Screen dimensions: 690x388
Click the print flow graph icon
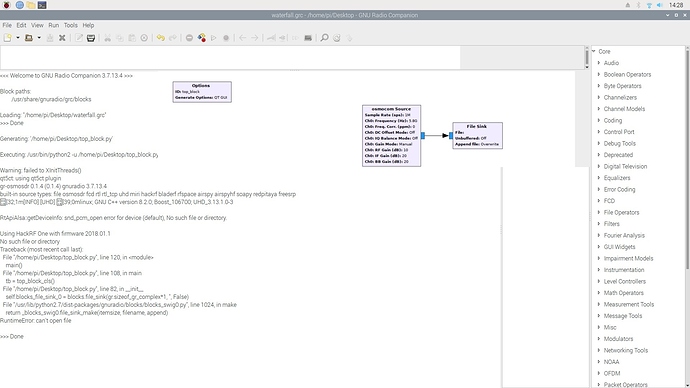click(x=91, y=38)
